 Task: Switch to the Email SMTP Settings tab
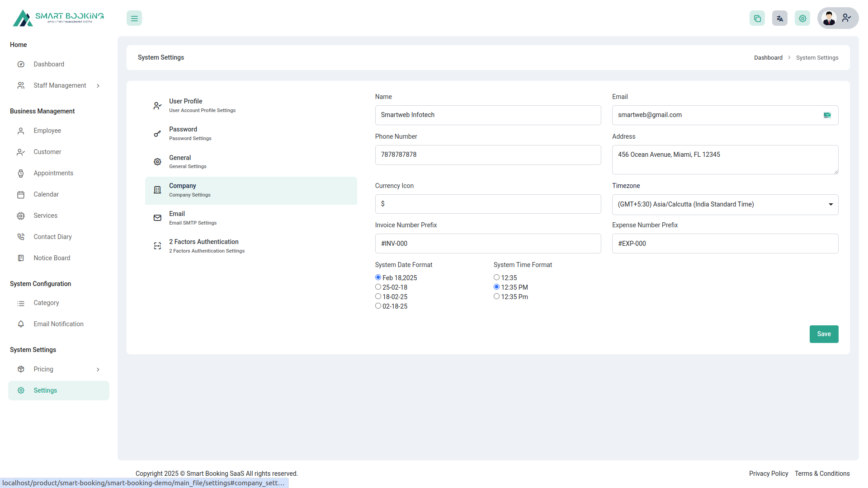click(x=193, y=218)
